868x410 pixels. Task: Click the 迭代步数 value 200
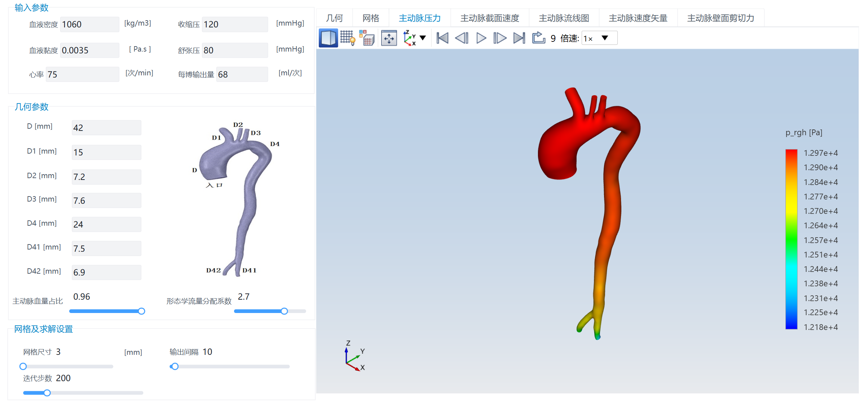click(x=63, y=378)
